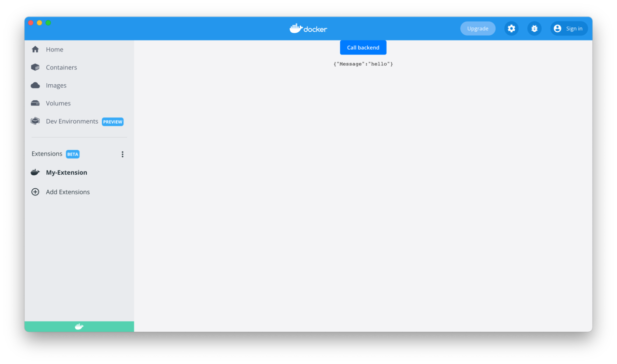Open the Containers sidebar entry
The height and width of the screenshot is (364, 617).
point(61,67)
